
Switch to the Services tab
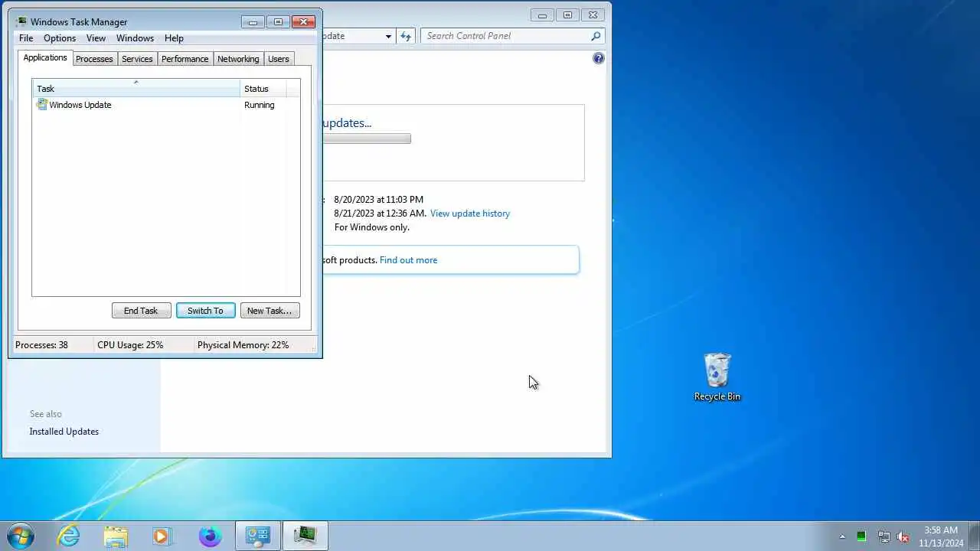point(137,59)
